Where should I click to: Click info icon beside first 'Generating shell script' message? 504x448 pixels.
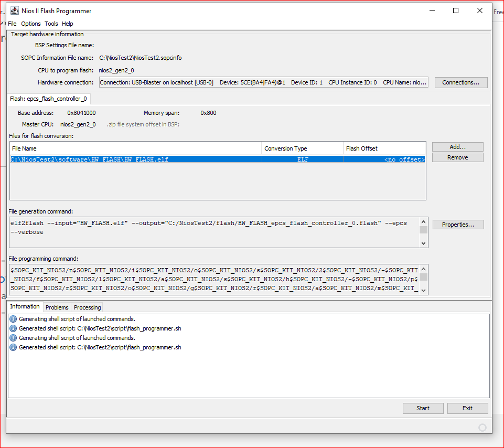(x=13, y=319)
